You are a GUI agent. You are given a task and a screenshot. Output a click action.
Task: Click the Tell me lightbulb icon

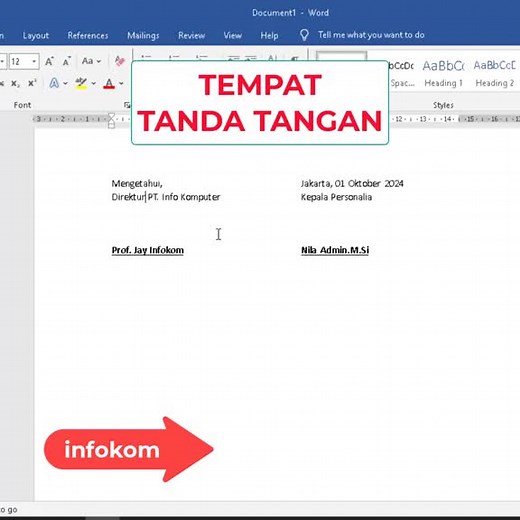304,35
